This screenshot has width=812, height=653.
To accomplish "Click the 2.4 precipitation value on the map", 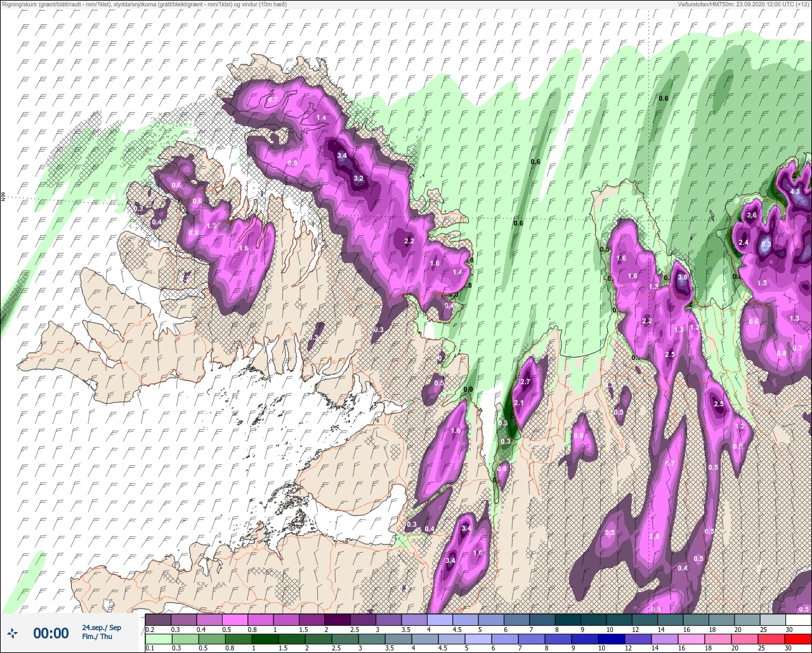I will (x=743, y=243).
